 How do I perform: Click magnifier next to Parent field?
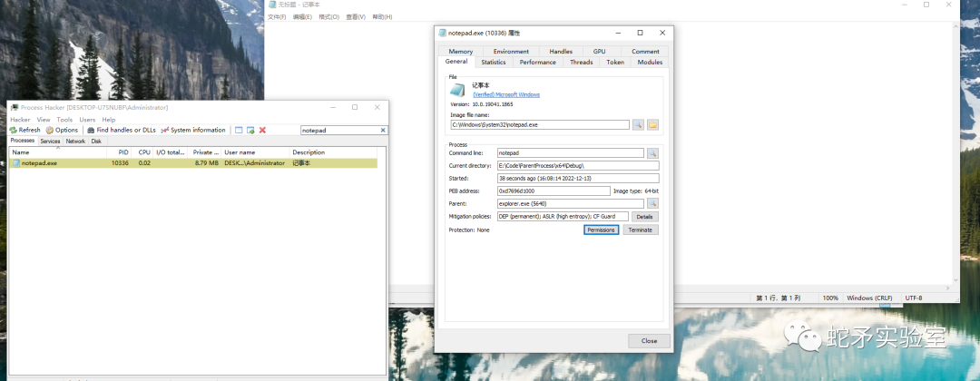pyautogui.click(x=652, y=203)
